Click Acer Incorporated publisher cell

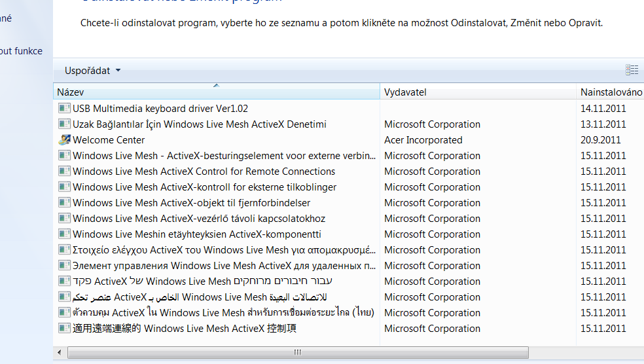click(x=423, y=140)
